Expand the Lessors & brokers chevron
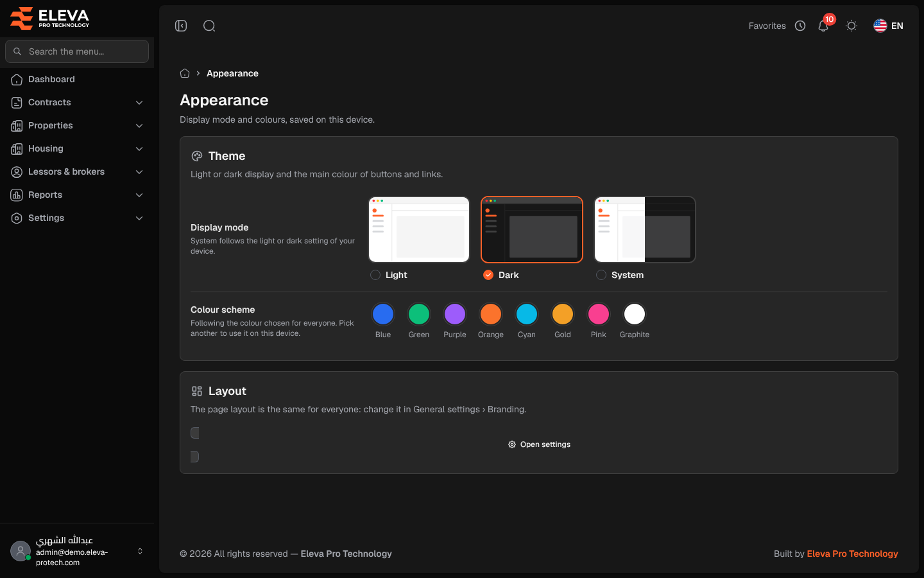Image resolution: width=924 pixels, height=578 pixels. point(139,172)
